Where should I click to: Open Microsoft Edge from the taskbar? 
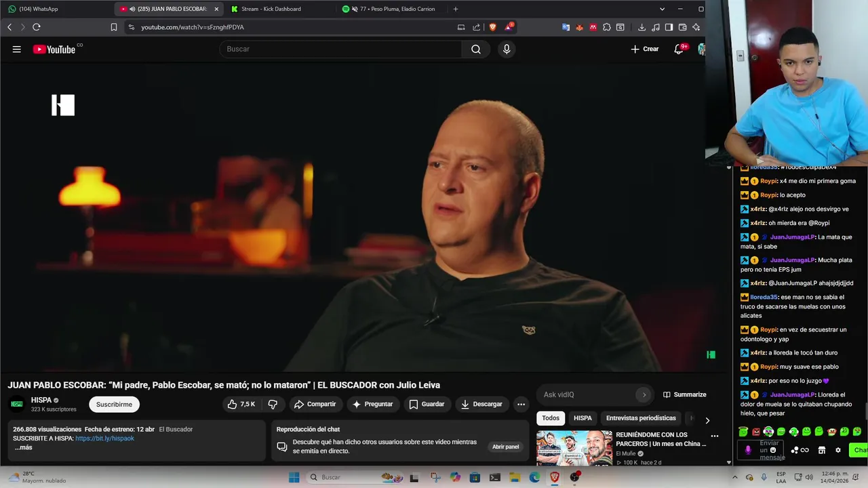(x=534, y=477)
